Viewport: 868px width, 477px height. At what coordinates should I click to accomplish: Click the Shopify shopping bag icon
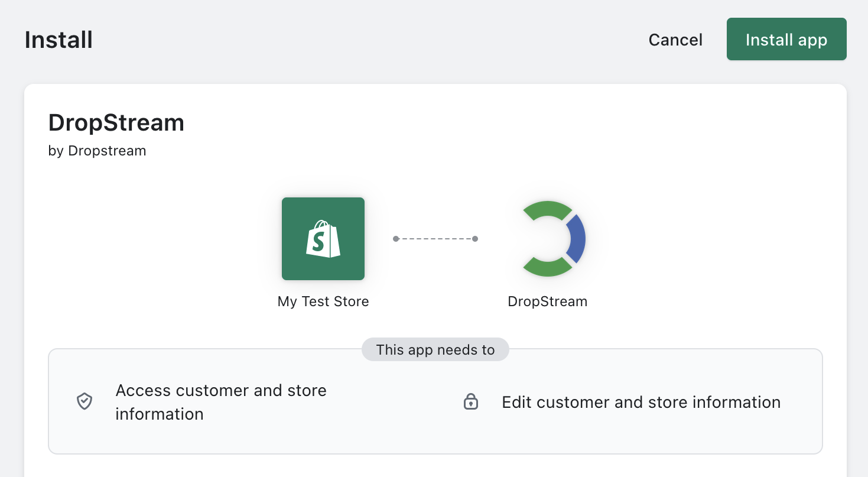tap(323, 239)
